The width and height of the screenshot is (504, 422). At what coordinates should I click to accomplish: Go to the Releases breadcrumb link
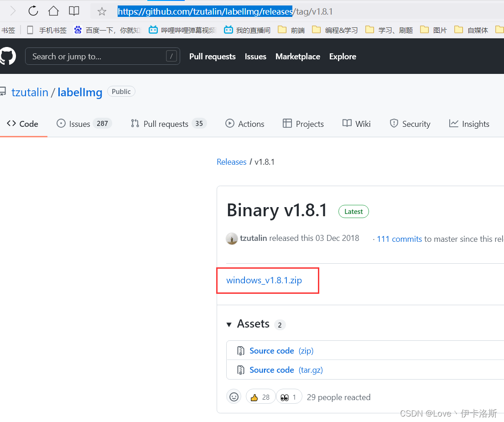(231, 162)
